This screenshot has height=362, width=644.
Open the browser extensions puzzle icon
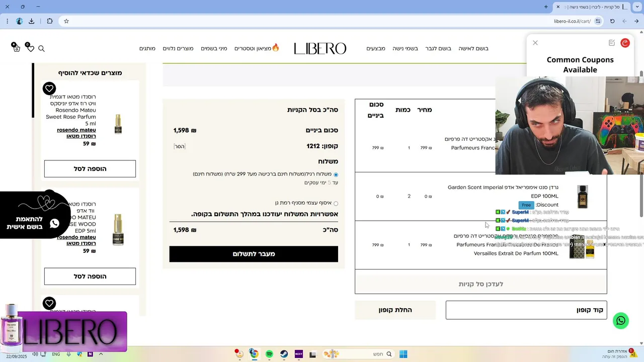(x=50, y=21)
